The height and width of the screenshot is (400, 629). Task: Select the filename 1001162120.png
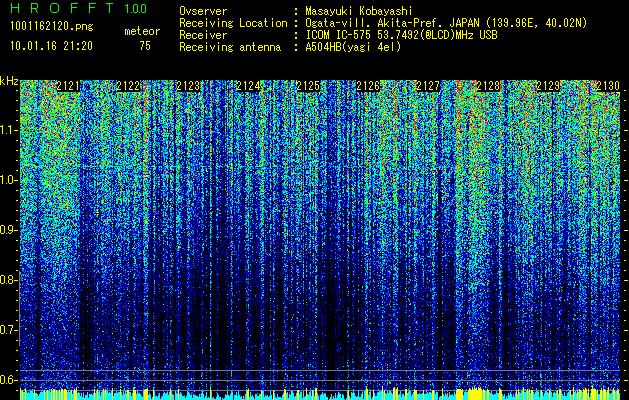[x=52, y=27]
